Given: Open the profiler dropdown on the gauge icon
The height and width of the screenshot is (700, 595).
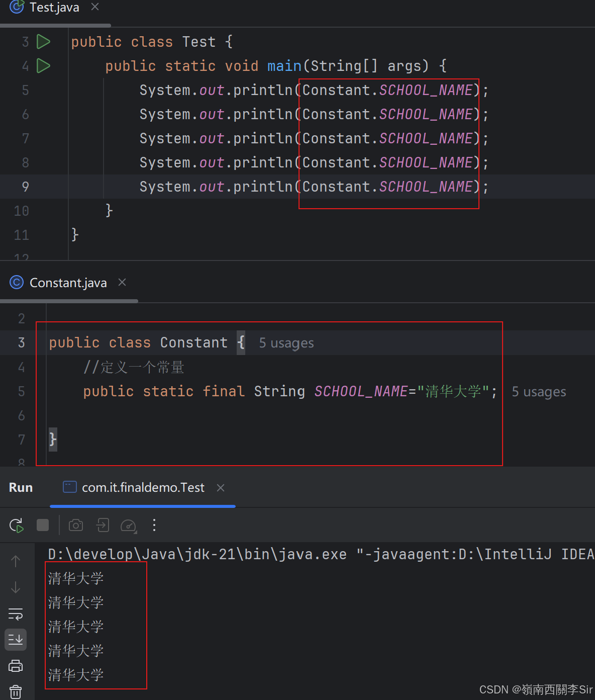Looking at the screenshot, I should click(129, 525).
